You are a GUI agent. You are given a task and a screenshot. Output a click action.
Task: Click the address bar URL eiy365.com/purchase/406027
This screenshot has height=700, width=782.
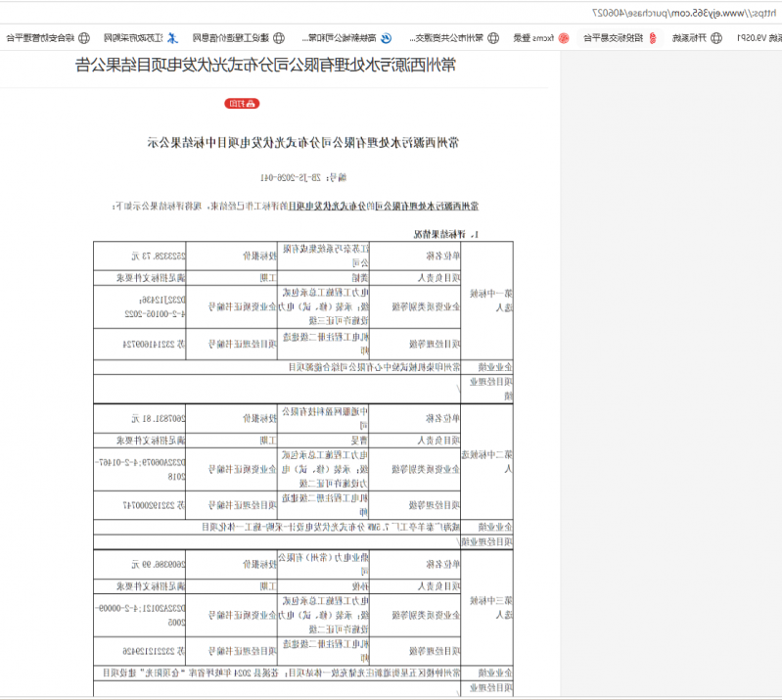coord(684,13)
